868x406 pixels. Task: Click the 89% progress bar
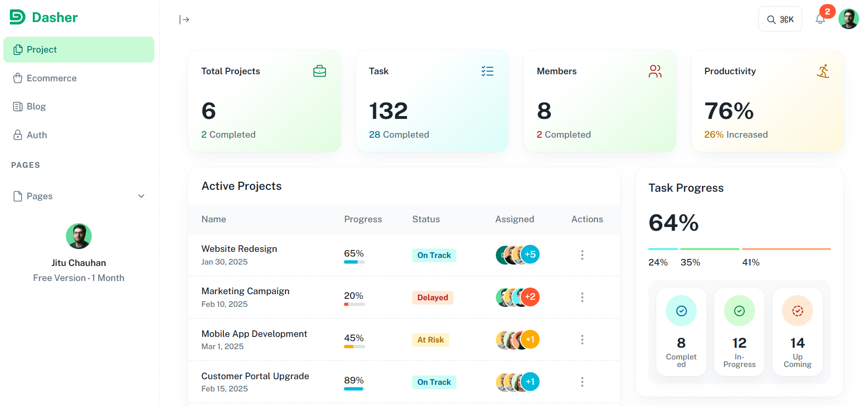354,389
